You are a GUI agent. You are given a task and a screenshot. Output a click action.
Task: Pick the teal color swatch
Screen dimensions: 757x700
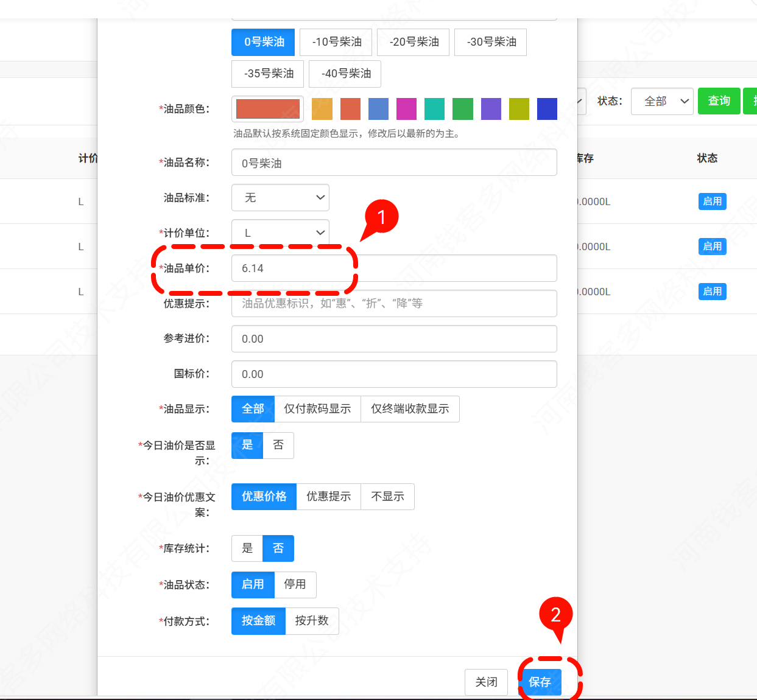coord(435,109)
